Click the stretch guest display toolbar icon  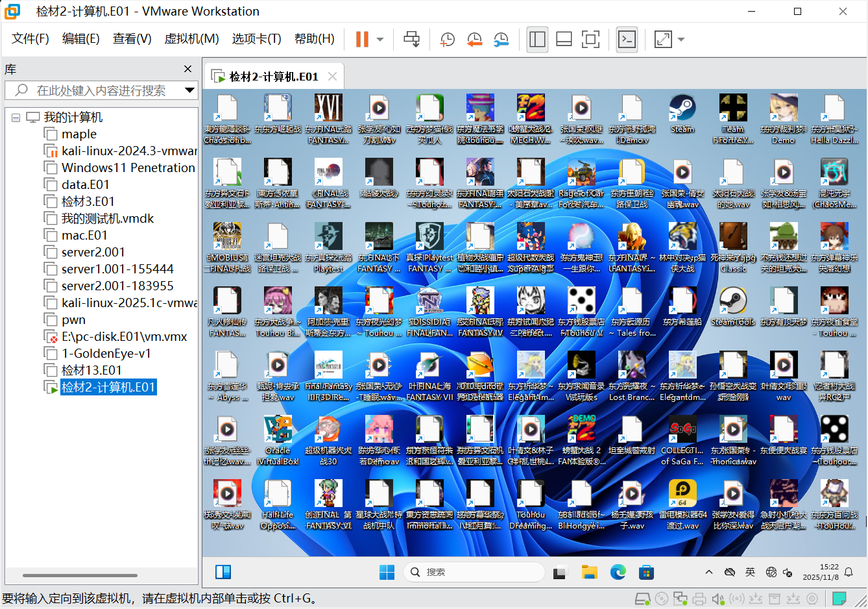point(663,40)
